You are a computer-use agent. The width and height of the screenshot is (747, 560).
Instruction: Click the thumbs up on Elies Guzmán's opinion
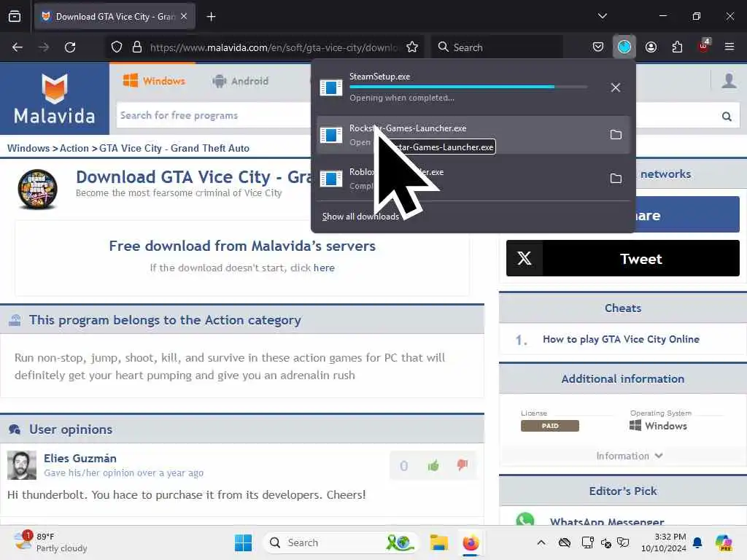point(433,465)
